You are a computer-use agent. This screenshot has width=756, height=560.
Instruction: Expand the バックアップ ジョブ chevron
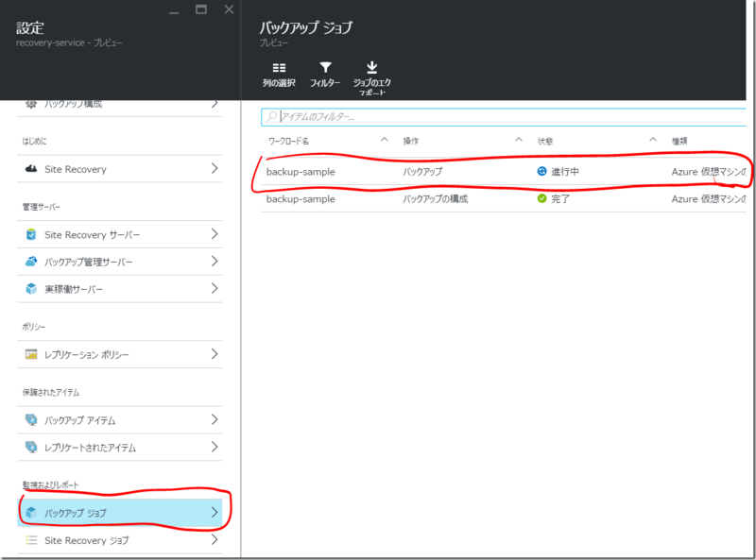215,512
